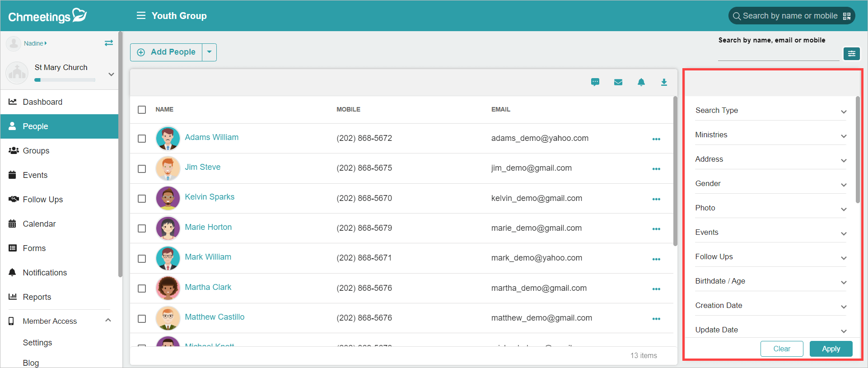Click Nadine's user profile avatar

point(14,43)
